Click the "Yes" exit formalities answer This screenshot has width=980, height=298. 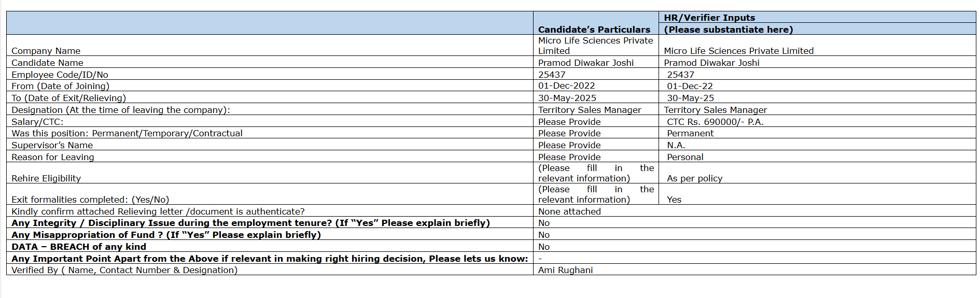point(674,200)
